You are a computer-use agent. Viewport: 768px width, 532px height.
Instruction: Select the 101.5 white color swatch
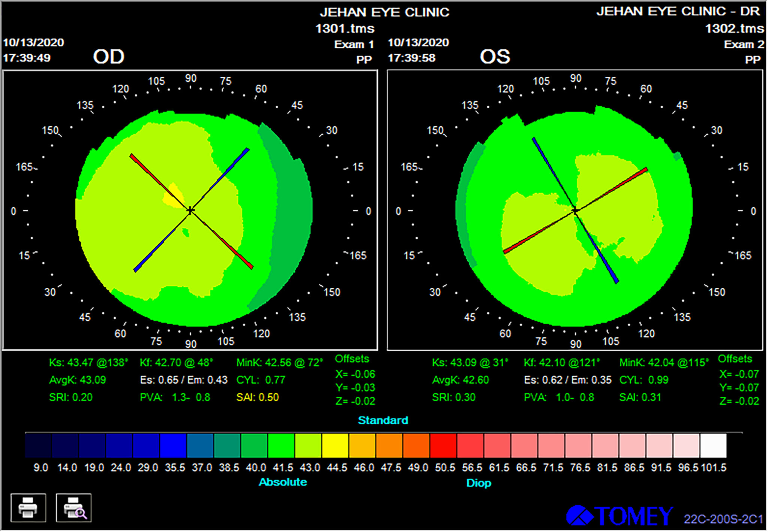click(713, 445)
